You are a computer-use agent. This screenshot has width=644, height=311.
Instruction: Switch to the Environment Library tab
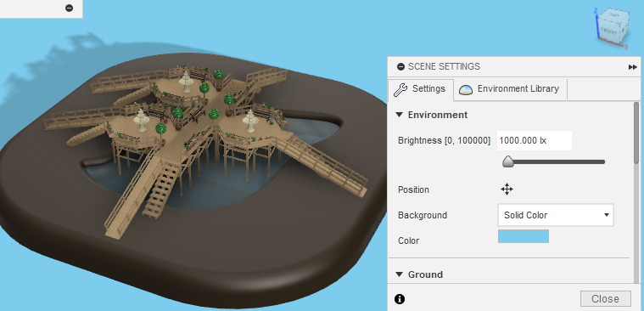[510, 89]
